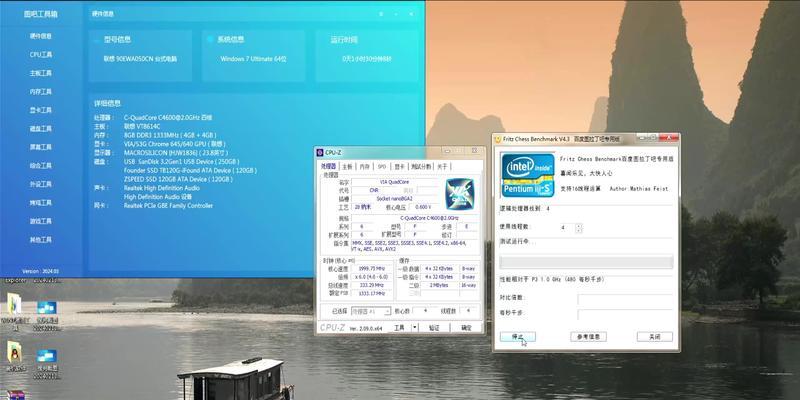Click the Socket nanoBGA2 field in CPU-Z
Screen dimensions: 800x400
[394, 198]
